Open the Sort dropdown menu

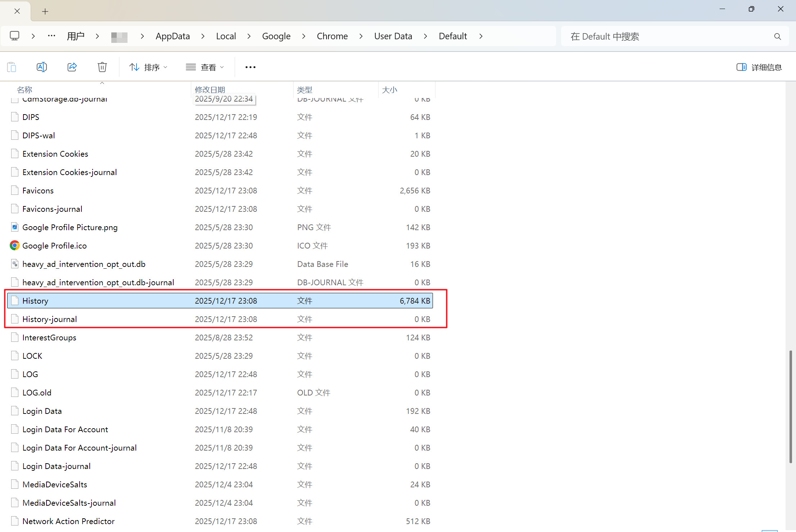pos(148,67)
